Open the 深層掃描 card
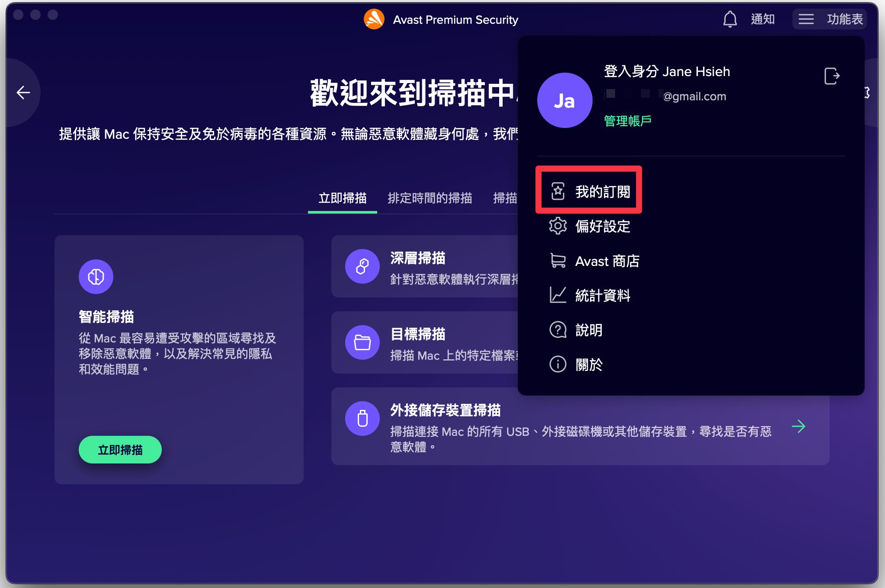Screen dimensions: 885x588 (x=425, y=266)
